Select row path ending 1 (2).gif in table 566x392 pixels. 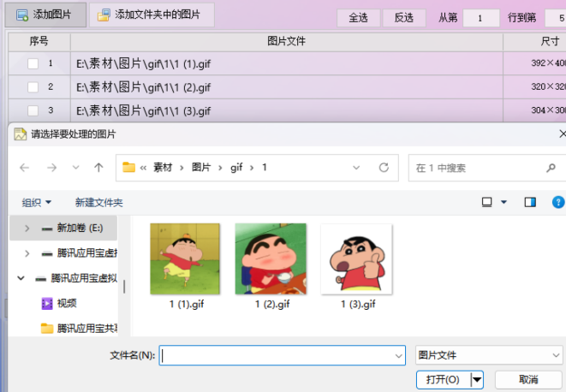tap(143, 87)
